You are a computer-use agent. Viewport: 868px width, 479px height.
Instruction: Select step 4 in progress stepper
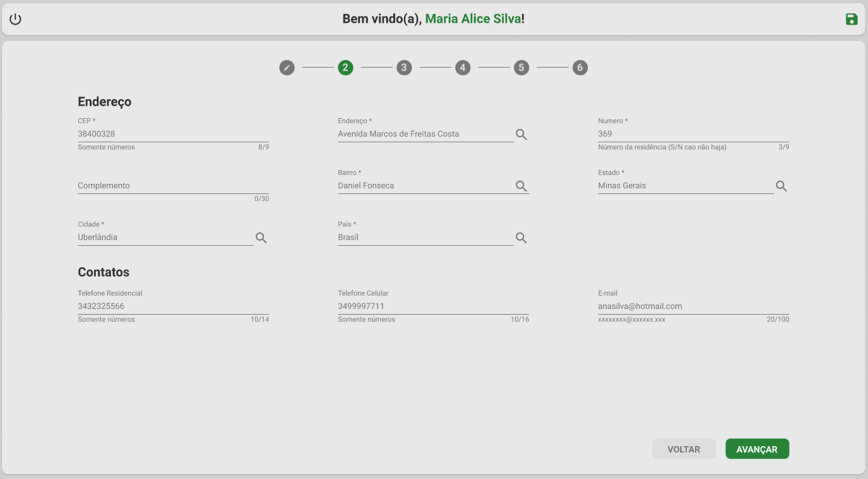463,68
